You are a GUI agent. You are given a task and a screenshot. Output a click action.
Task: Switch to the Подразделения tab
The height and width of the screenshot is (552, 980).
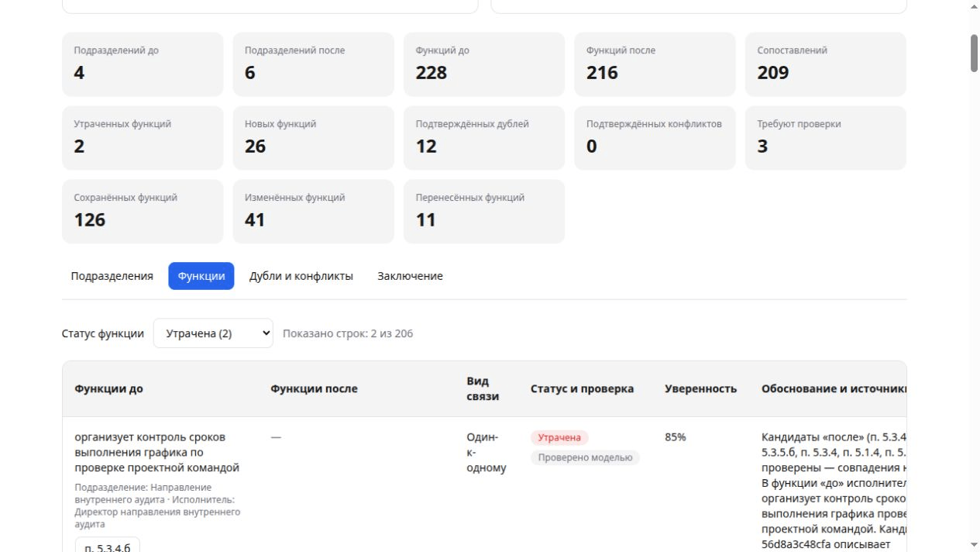click(112, 276)
